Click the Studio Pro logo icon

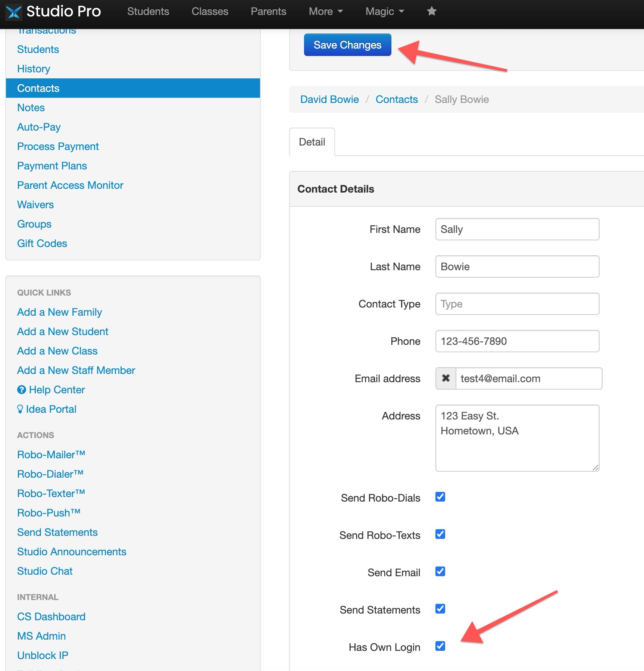[x=14, y=11]
